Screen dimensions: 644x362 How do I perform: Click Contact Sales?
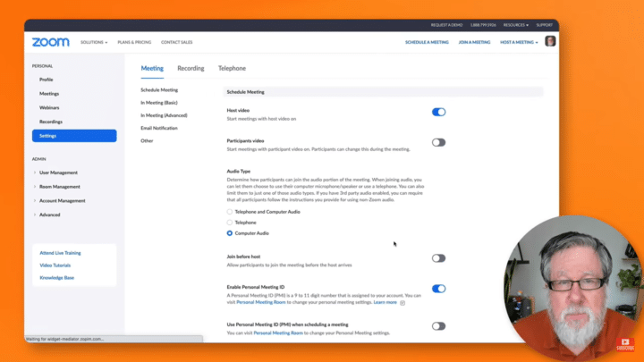click(176, 42)
